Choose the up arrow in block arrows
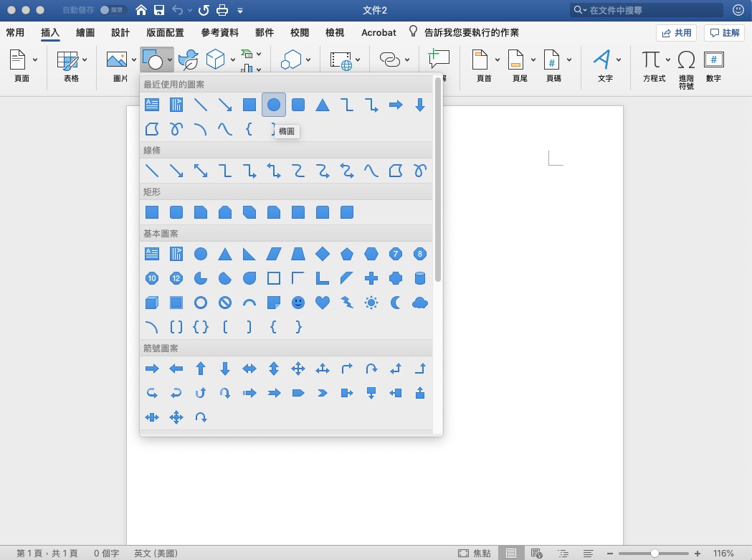This screenshot has width=752, height=560. click(x=201, y=369)
